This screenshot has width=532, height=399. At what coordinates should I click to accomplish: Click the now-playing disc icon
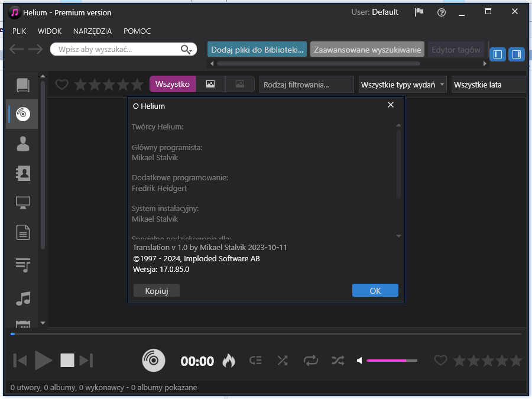pos(153,361)
